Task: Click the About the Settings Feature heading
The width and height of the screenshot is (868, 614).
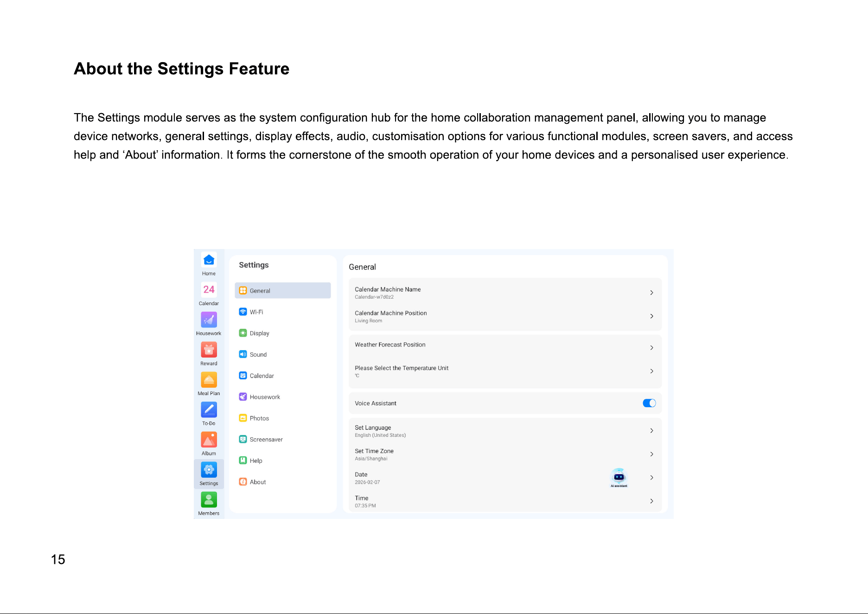Action: pyautogui.click(x=182, y=69)
